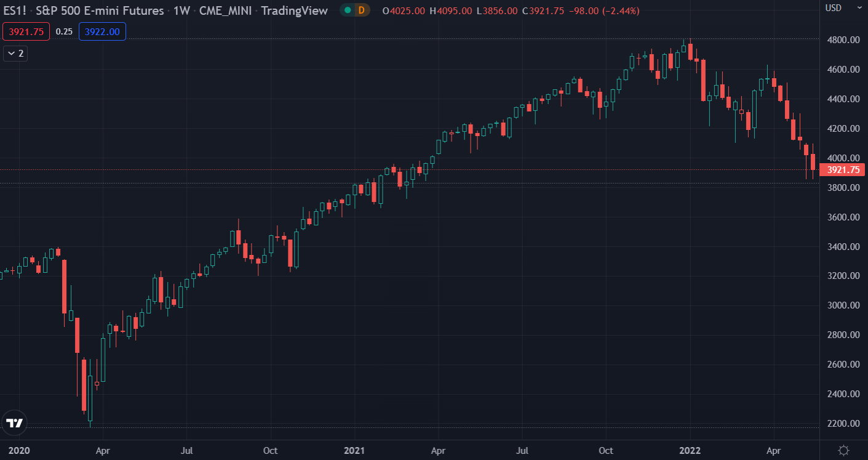868x460 pixels.
Task: Click the Oct label preceding 2021 on time axis
Action: [x=270, y=450]
